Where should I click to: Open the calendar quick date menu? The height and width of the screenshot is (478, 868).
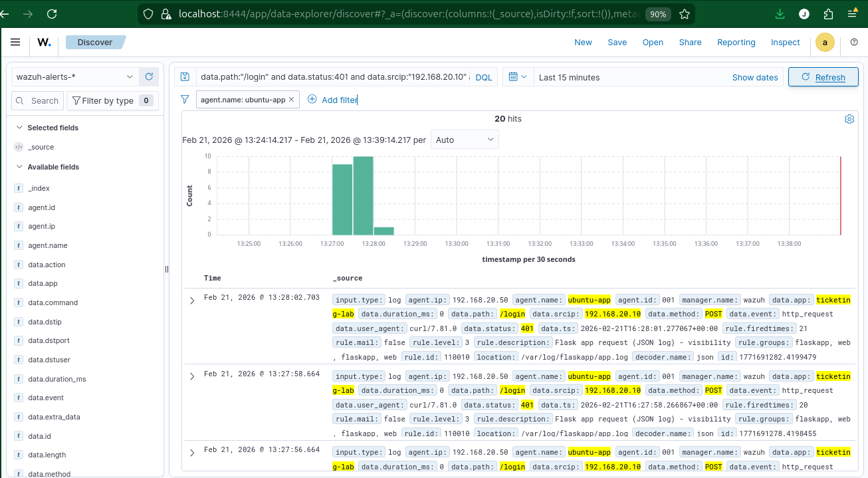point(518,77)
